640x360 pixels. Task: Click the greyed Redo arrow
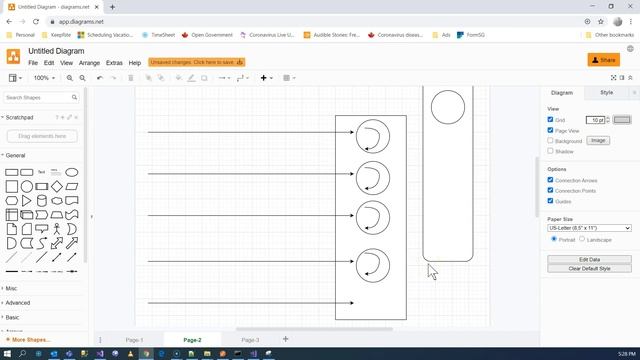click(113, 78)
